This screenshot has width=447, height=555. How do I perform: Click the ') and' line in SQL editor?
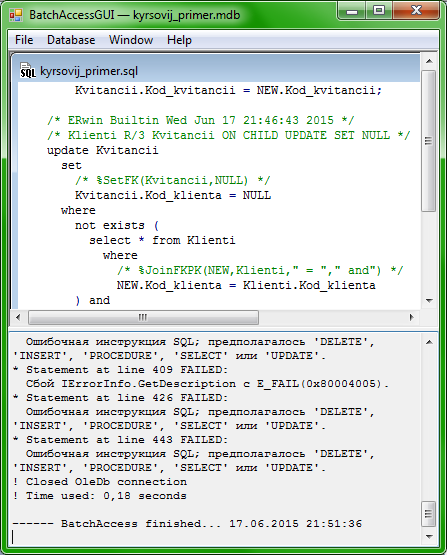pos(92,301)
